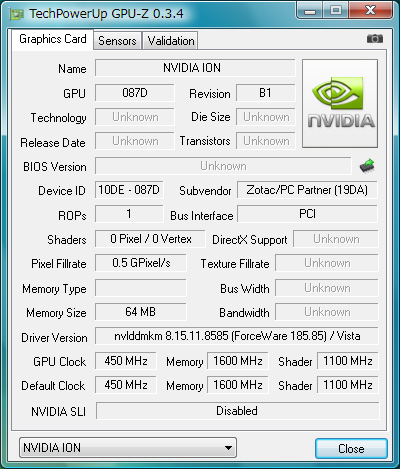Click the Default Clock 450 MHz field
Screen dimensions: 400x469
coord(126,385)
